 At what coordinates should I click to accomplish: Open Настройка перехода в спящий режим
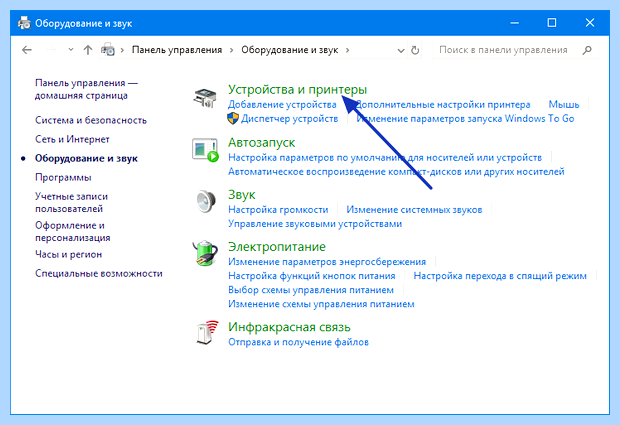click(500, 276)
